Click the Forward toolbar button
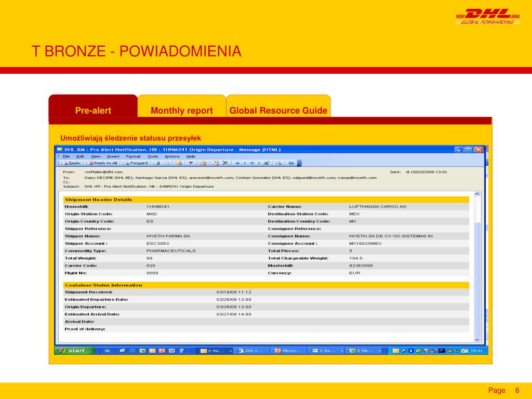Screen dimensions: 532x399 [x=136, y=163]
